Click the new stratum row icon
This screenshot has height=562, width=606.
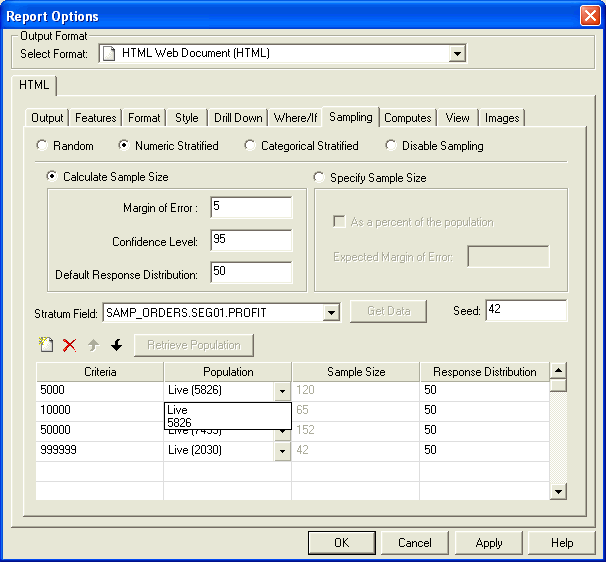(x=46, y=344)
